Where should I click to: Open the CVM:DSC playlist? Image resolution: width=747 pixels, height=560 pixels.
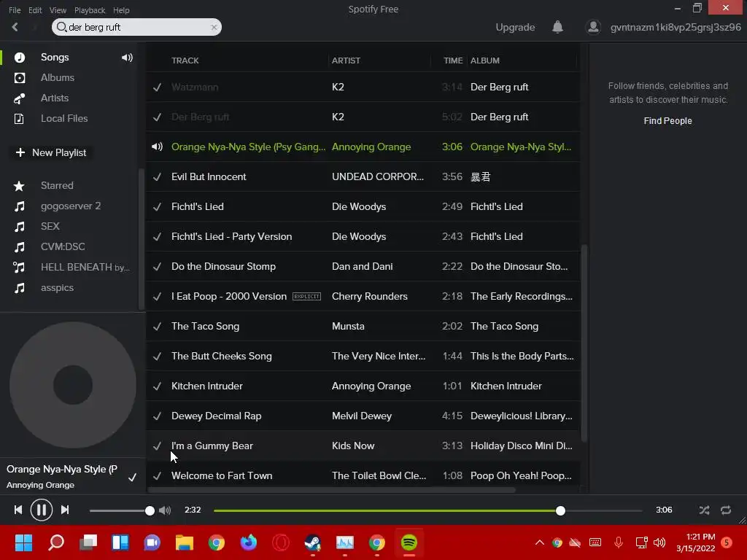click(x=63, y=246)
